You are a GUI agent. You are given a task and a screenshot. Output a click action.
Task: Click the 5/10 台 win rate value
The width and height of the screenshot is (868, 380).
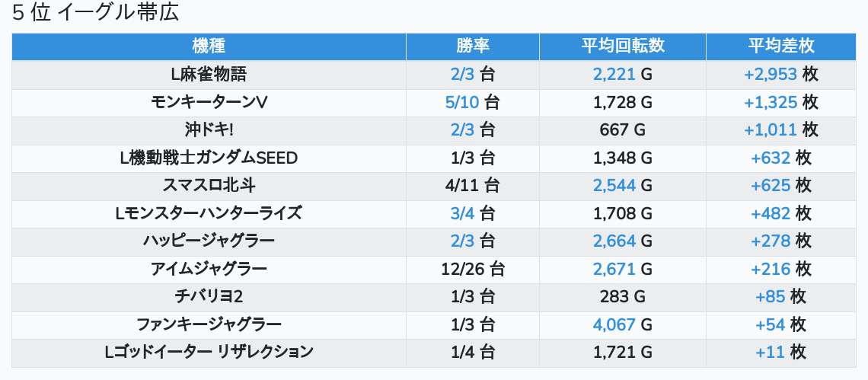coord(473,103)
